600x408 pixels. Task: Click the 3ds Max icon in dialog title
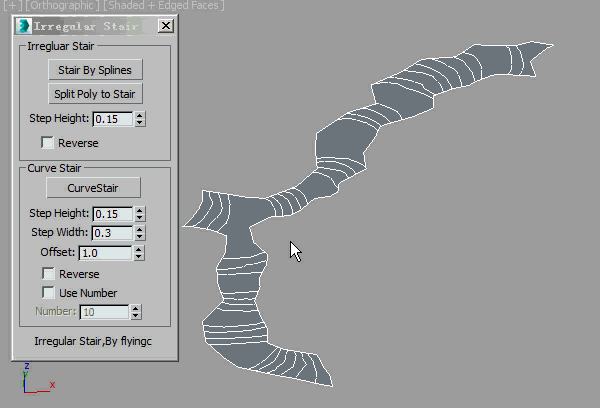24,26
